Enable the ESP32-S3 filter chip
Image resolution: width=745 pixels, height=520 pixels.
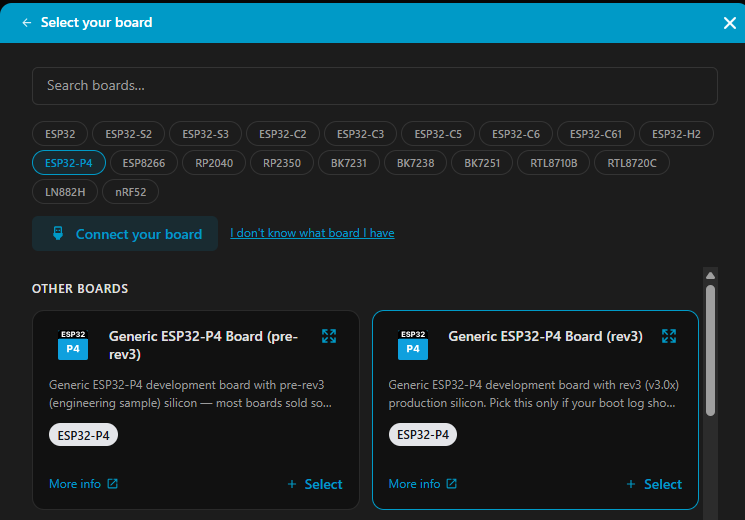(x=205, y=134)
